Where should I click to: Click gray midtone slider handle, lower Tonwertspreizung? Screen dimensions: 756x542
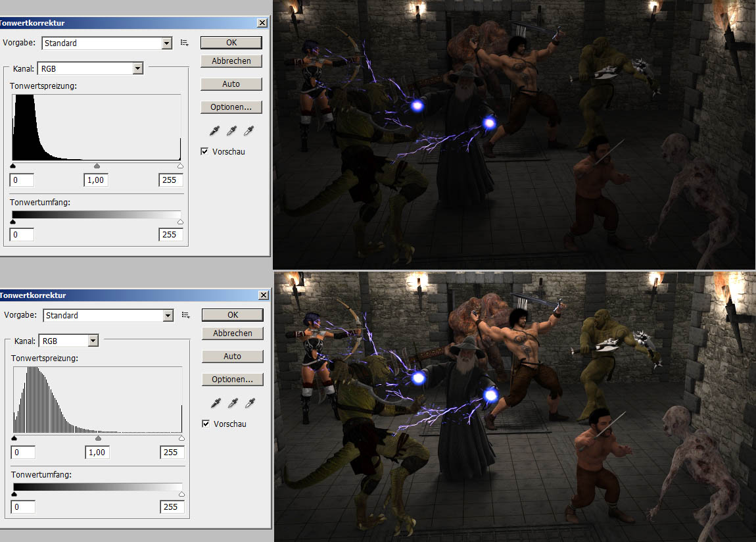pyautogui.click(x=99, y=438)
